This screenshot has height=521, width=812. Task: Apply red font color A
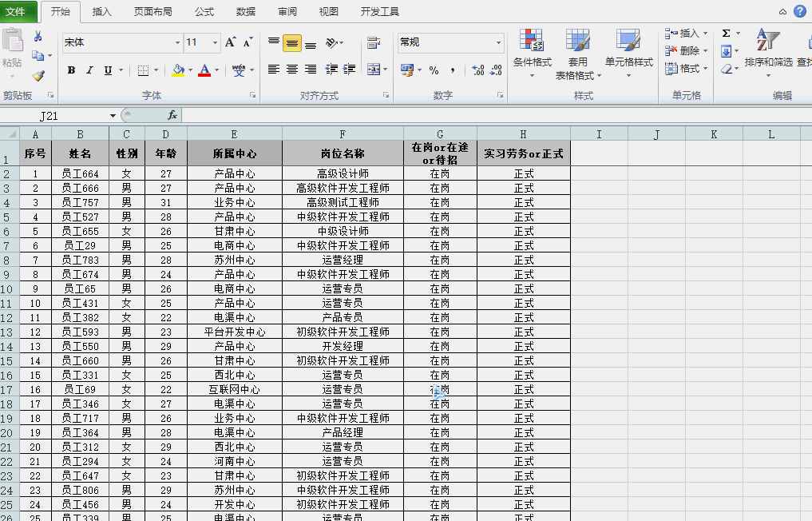(x=204, y=70)
